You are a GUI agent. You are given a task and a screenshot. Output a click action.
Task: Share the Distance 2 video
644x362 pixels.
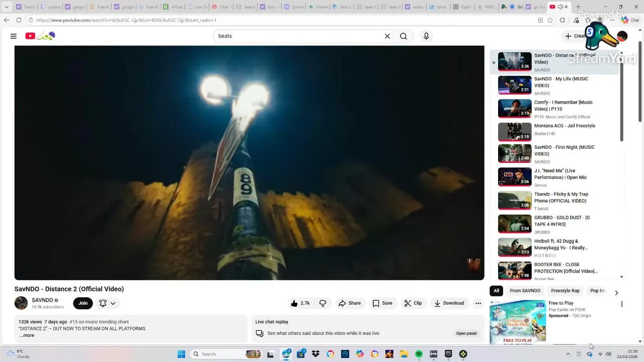click(350, 303)
